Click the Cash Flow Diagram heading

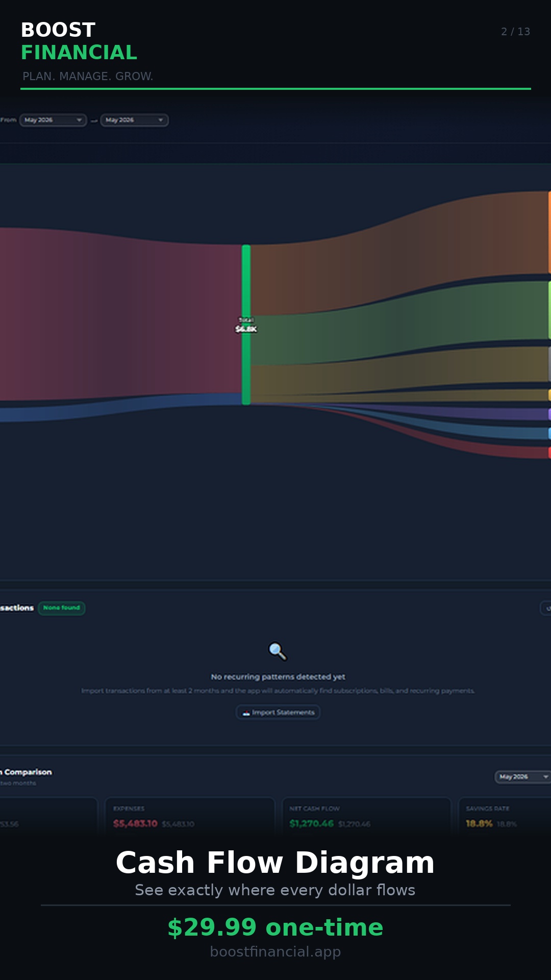coord(275,862)
